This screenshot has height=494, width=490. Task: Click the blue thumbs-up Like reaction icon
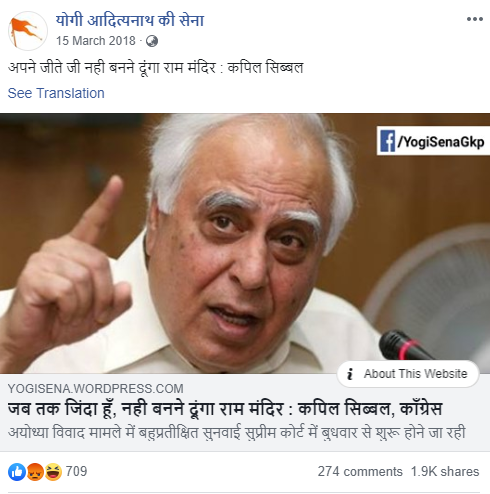coord(17,472)
